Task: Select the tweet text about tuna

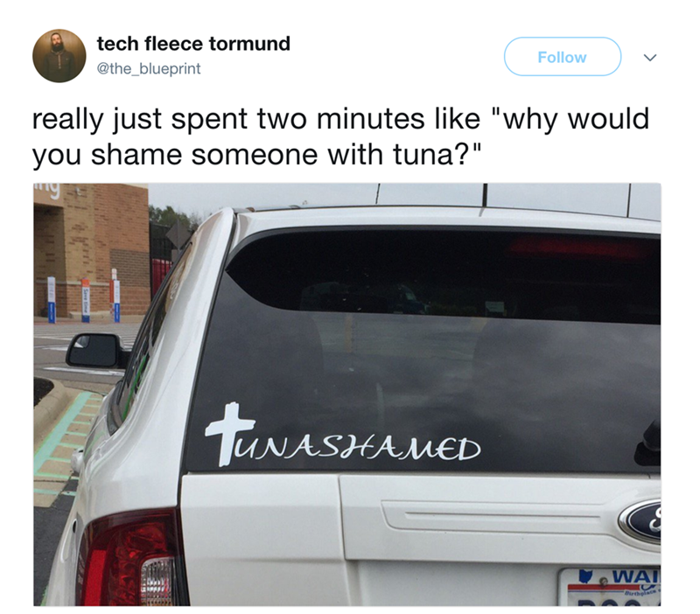Action: point(340,136)
